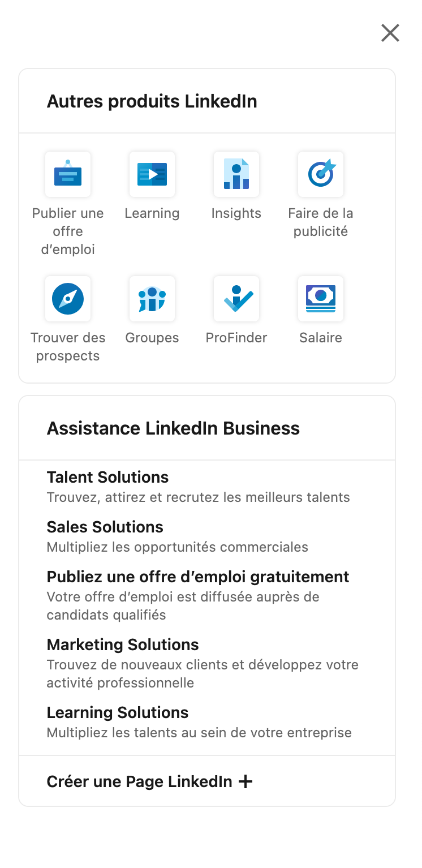Open the Talent Solutions link
The image size is (422, 868).
[107, 477]
